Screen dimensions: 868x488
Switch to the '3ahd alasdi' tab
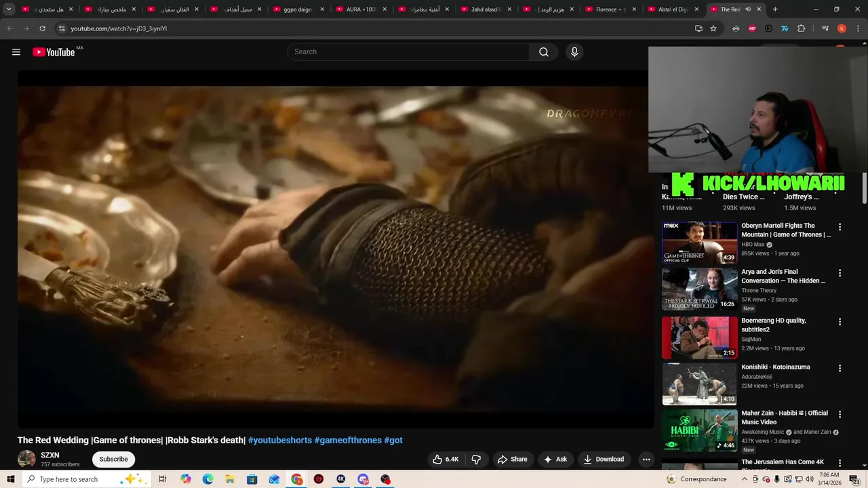click(x=486, y=9)
